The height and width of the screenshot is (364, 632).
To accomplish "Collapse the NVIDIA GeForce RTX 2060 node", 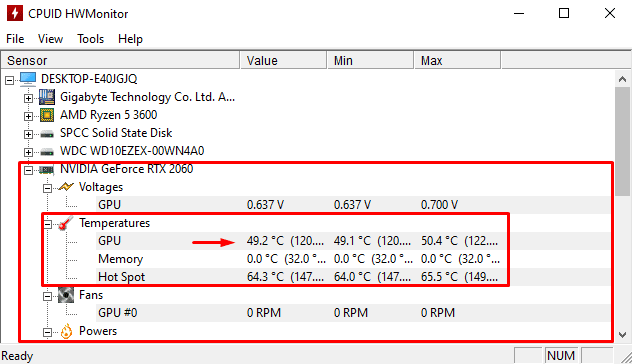I will (x=28, y=170).
